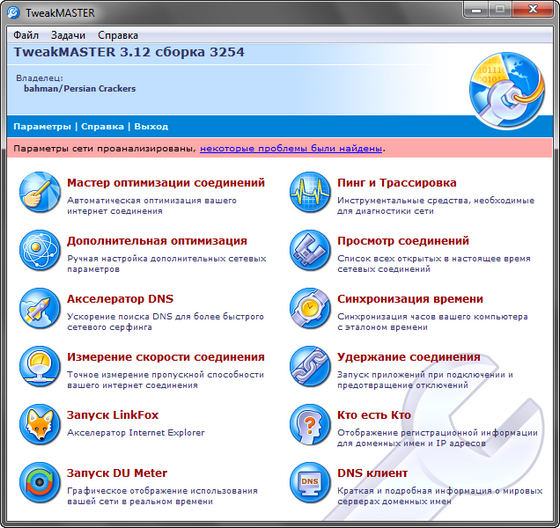Open the Задачи menu
This screenshot has width=560, height=528.
68,35
